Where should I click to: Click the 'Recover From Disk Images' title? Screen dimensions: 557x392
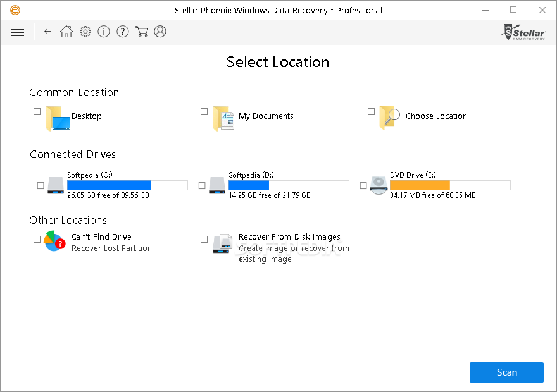(x=289, y=236)
